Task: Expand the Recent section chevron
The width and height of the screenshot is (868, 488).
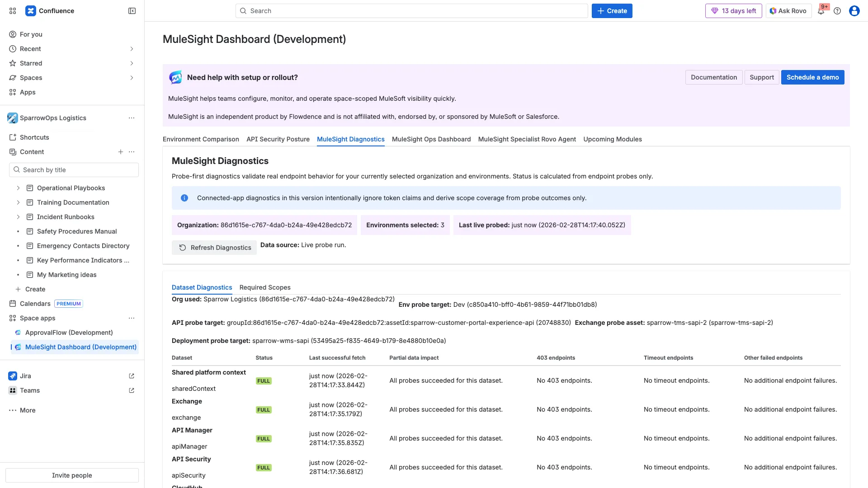Action: [132, 49]
